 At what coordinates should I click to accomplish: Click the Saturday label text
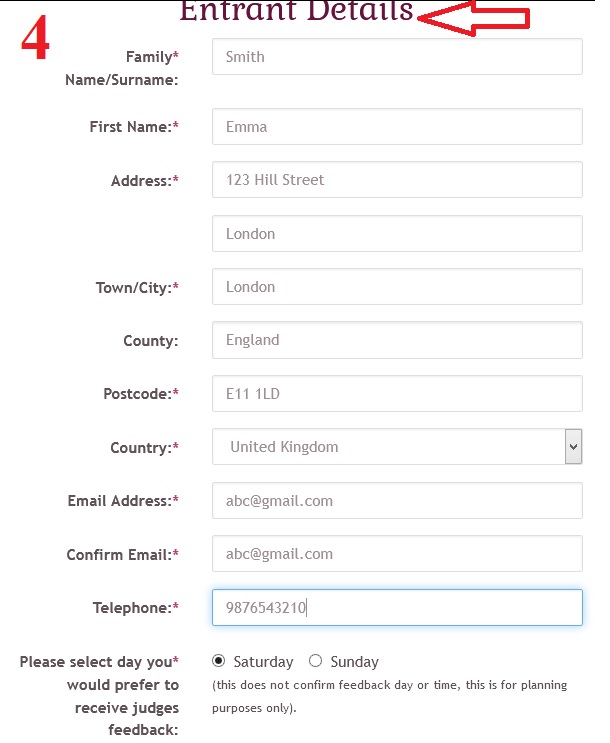pyautogui.click(x=263, y=662)
